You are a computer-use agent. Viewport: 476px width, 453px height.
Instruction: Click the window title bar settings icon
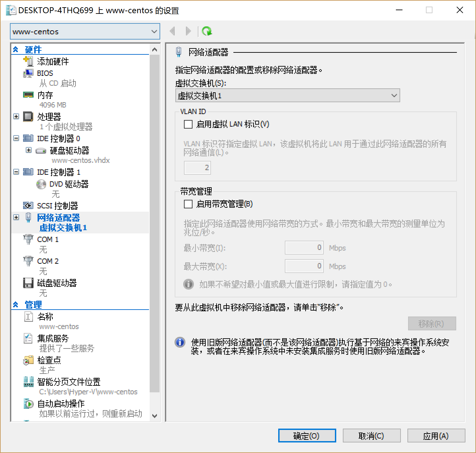click(x=11, y=11)
